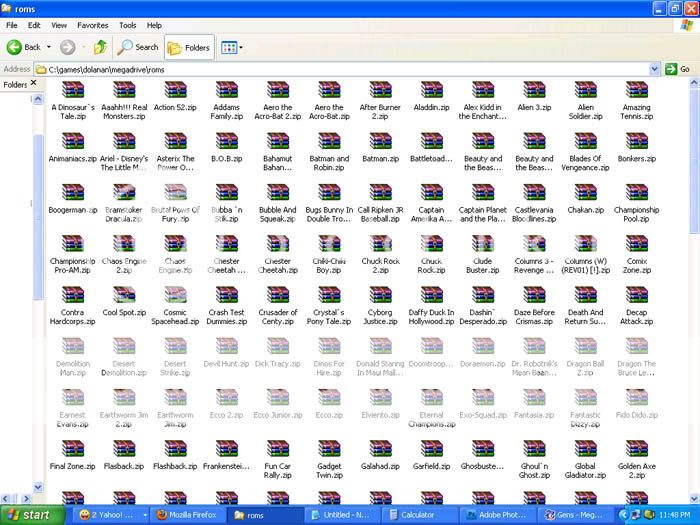Select Aladdin.zip archive icon
The image size is (700, 525).
(x=432, y=90)
